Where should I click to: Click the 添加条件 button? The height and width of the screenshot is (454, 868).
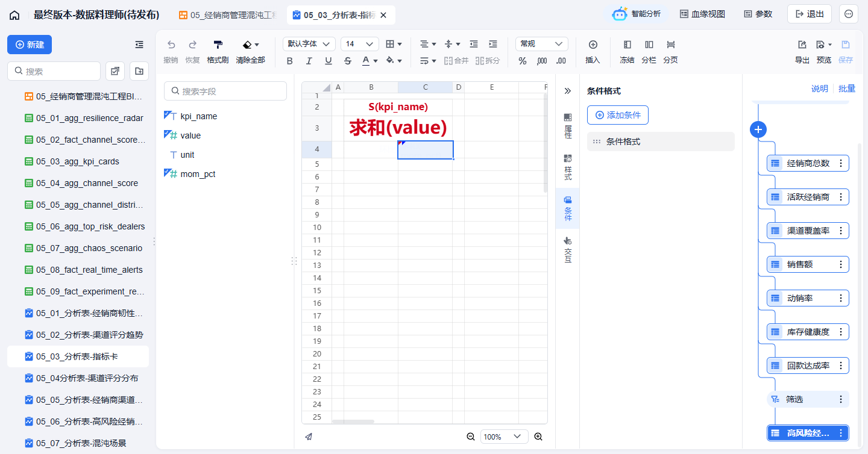pyautogui.click(x=618, y=115)
